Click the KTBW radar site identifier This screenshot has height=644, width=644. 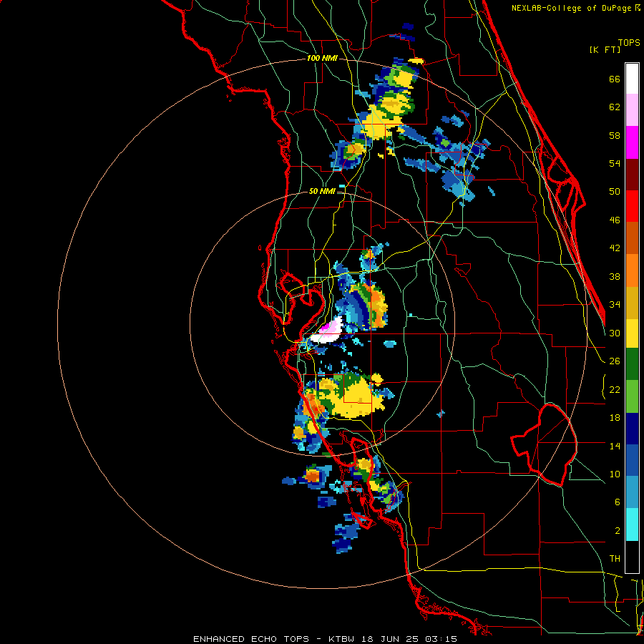coord(341,639)
